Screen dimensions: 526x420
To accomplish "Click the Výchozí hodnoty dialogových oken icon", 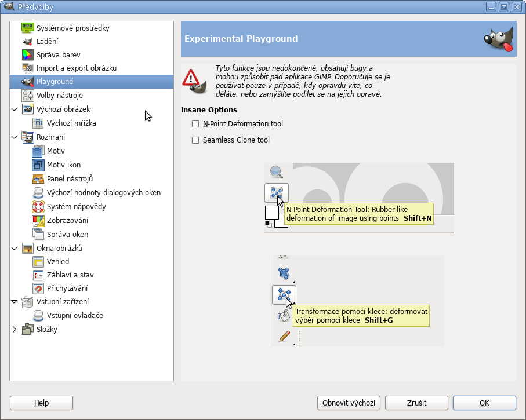I will tap(38, 193).
